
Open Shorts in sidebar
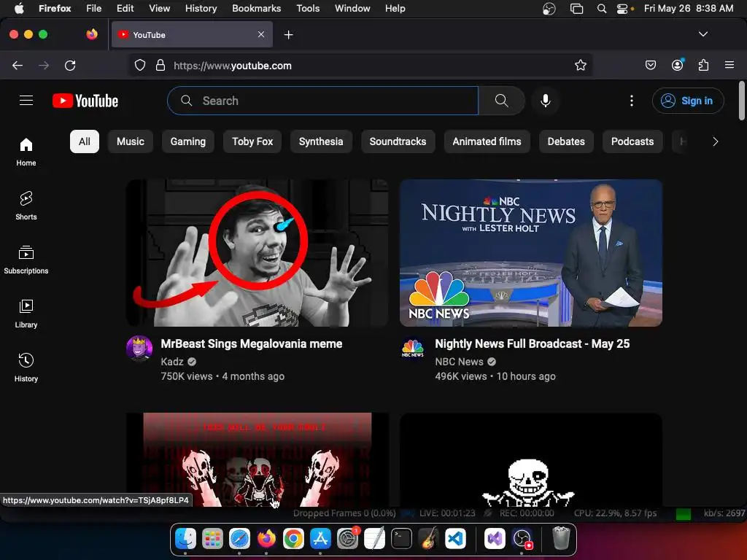pos(26,206)
